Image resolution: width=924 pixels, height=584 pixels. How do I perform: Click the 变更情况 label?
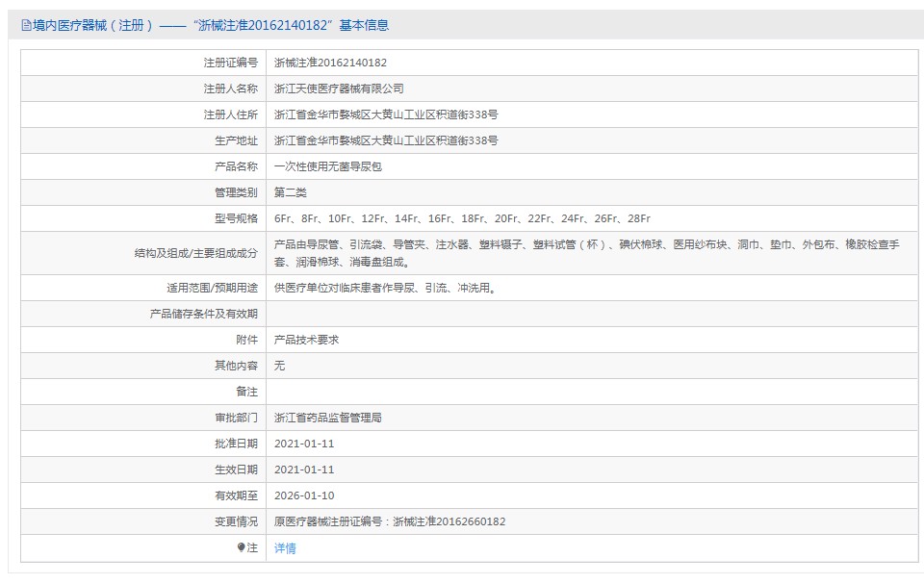click(x=237, y=521)
